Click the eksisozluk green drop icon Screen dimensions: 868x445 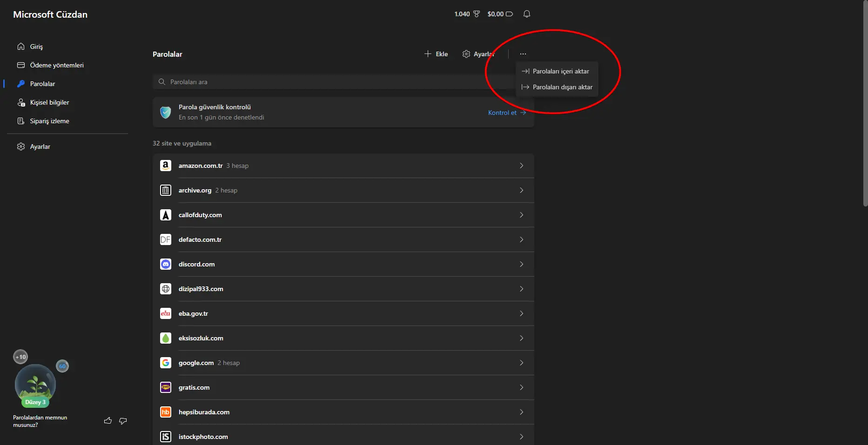click(166, 338)
